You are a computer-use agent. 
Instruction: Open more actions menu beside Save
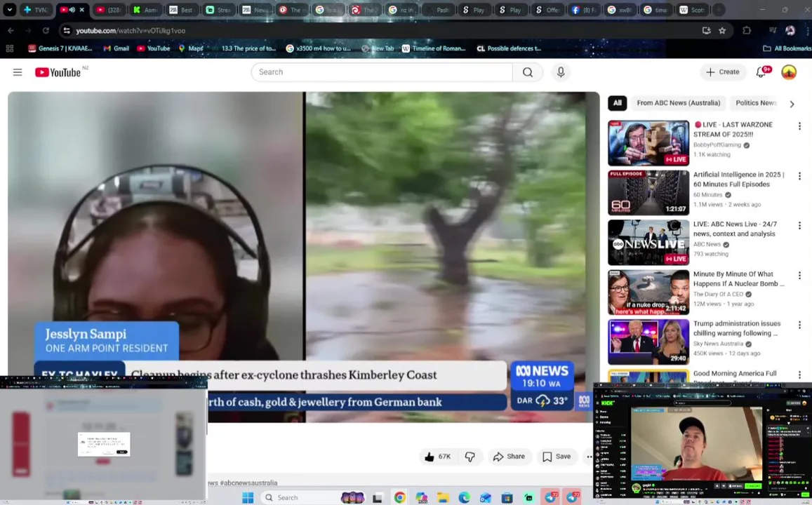pos(589,457)
